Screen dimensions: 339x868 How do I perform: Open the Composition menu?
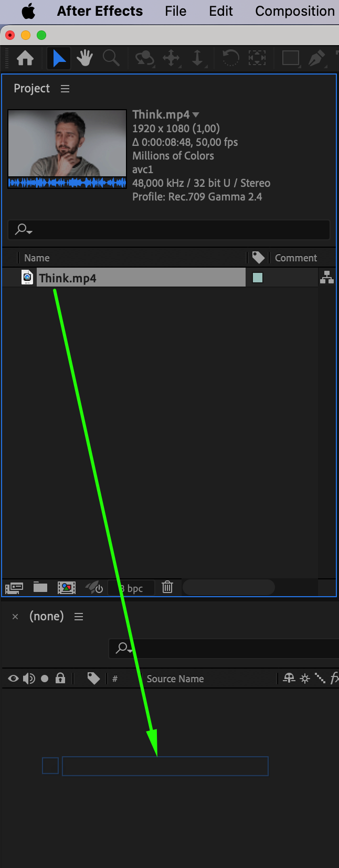tap(295, 11)
